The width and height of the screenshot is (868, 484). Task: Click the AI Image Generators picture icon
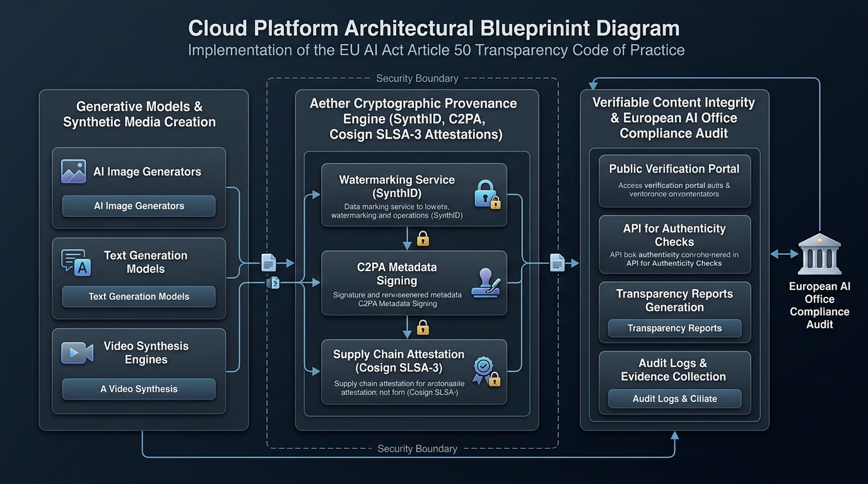tap(73, 171)
